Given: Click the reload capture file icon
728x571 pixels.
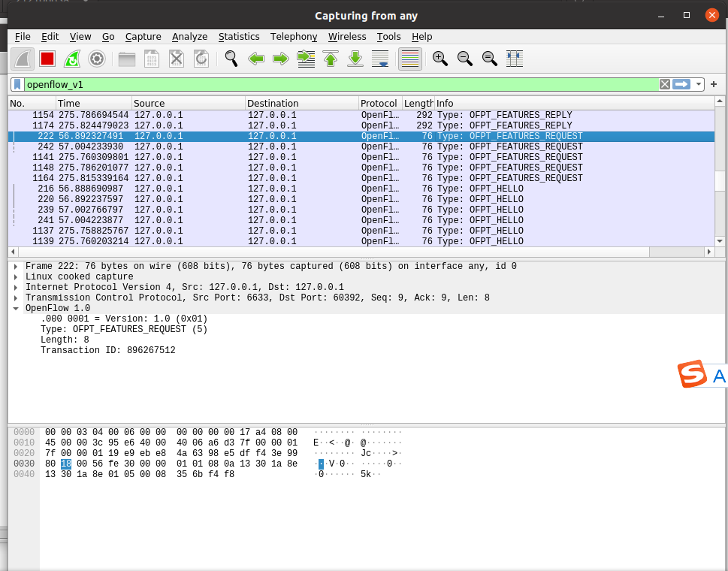Looking at the screenshot, I should tap(201, 59).
